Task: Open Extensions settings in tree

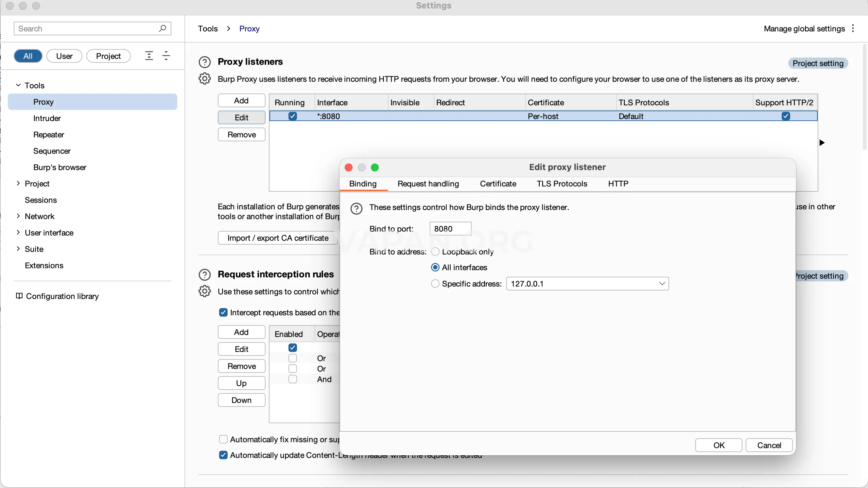Action: 44,265
